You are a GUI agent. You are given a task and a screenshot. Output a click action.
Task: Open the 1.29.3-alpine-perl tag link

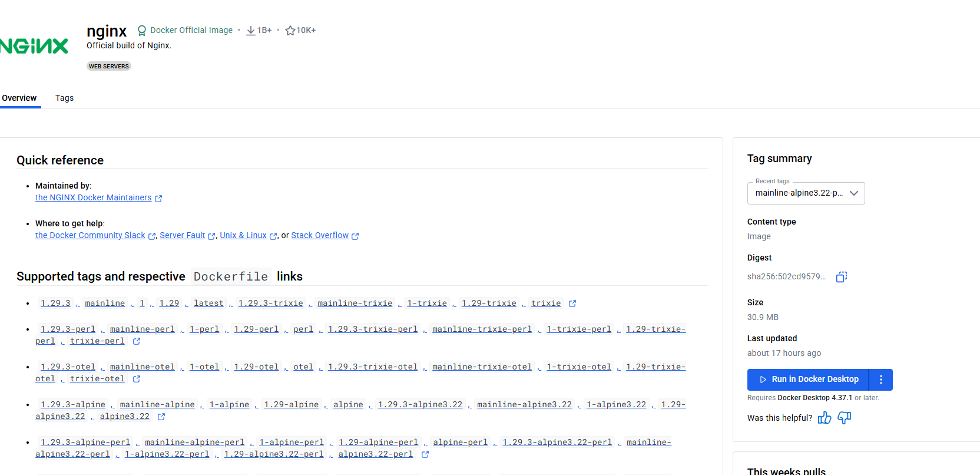[85, 442]
